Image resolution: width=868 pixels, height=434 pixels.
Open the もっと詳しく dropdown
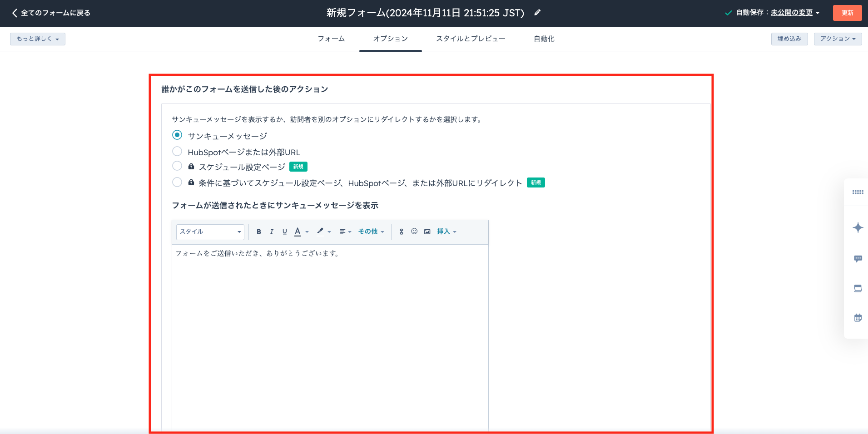[38, 39]
